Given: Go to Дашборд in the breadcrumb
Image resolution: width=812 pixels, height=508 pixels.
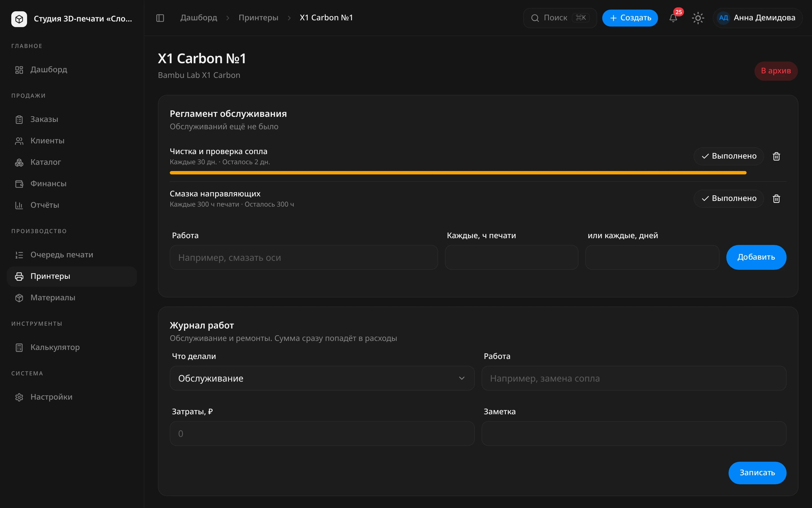Looking at the screenshot, I should click(x=199, y=18).
